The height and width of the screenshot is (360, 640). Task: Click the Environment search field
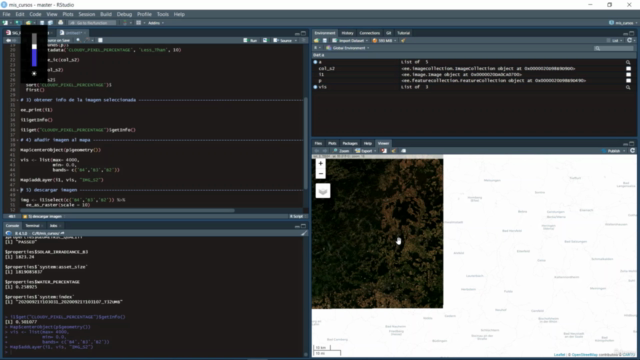tap(614, 48)
